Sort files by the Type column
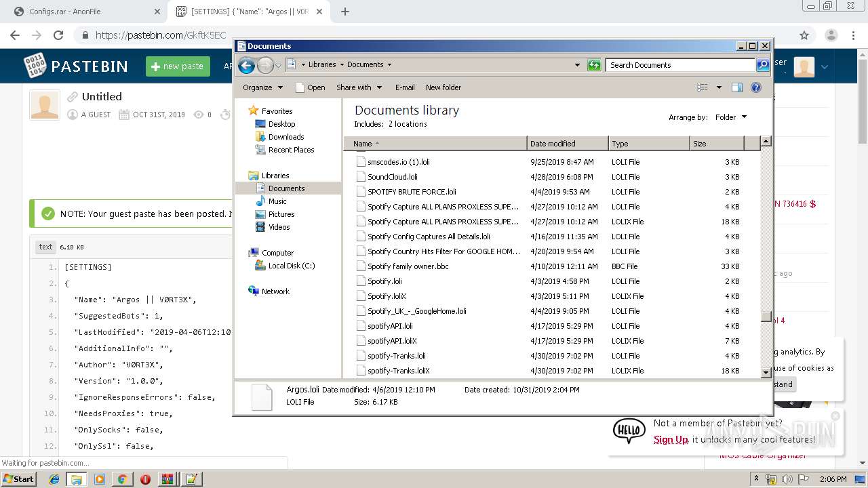Screen dimensions: 868x488 [649, 144]
